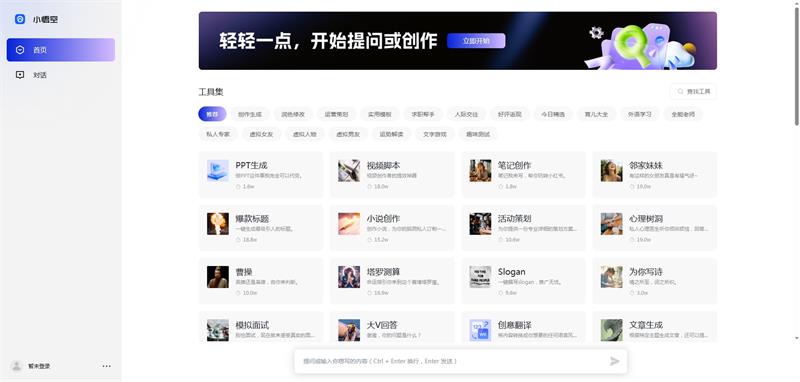This screenshot has width=800, height=382.
Task: Open the 大V回答 tool icon
Action: [x=349, y=330]
